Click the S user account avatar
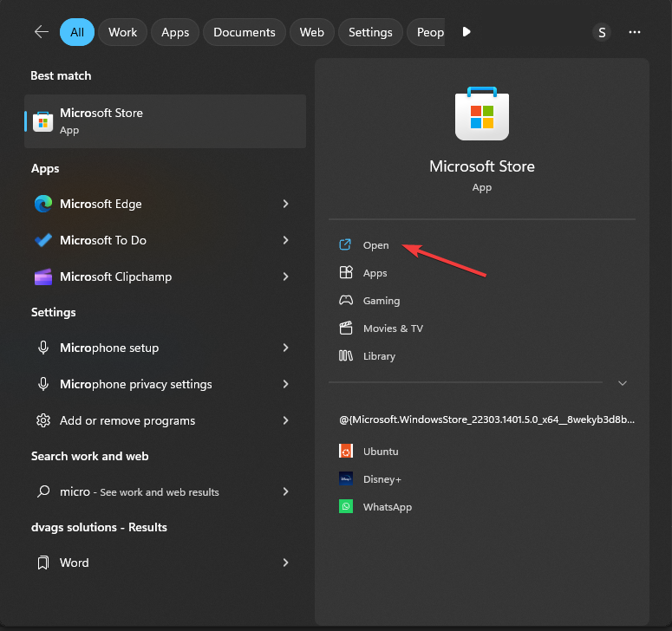 (601, 32)
